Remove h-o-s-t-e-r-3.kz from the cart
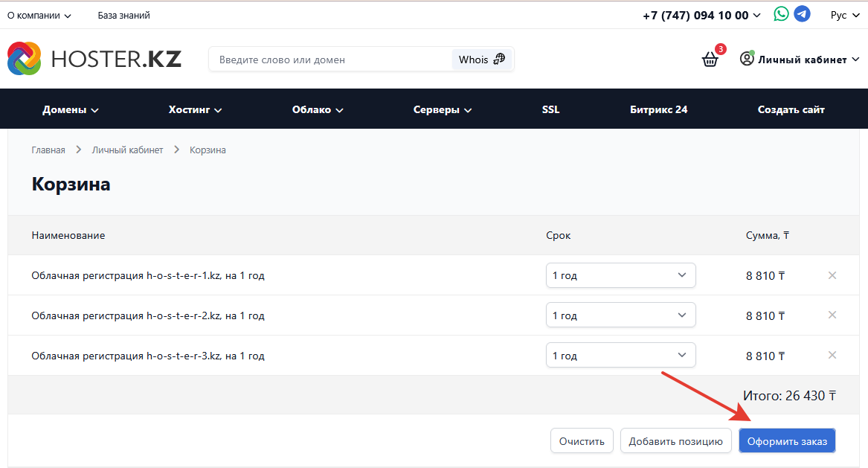868x468 pixels. [832, 356]
